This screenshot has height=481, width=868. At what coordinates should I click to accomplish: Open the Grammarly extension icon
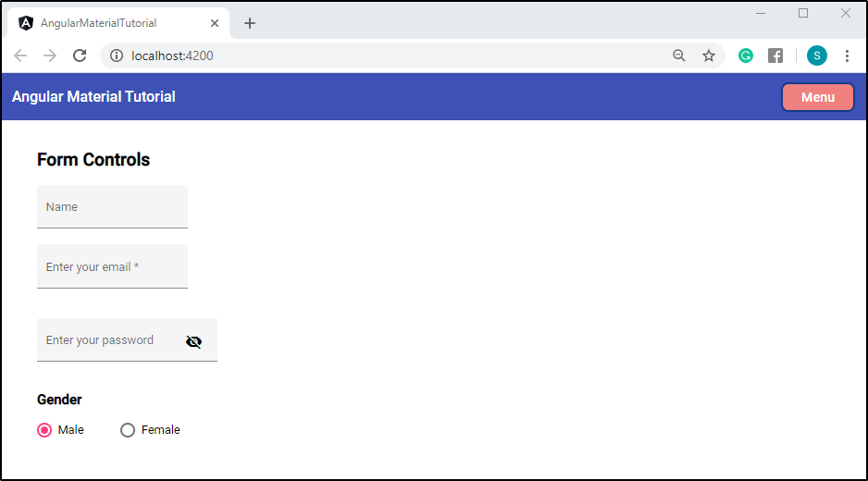746,55
